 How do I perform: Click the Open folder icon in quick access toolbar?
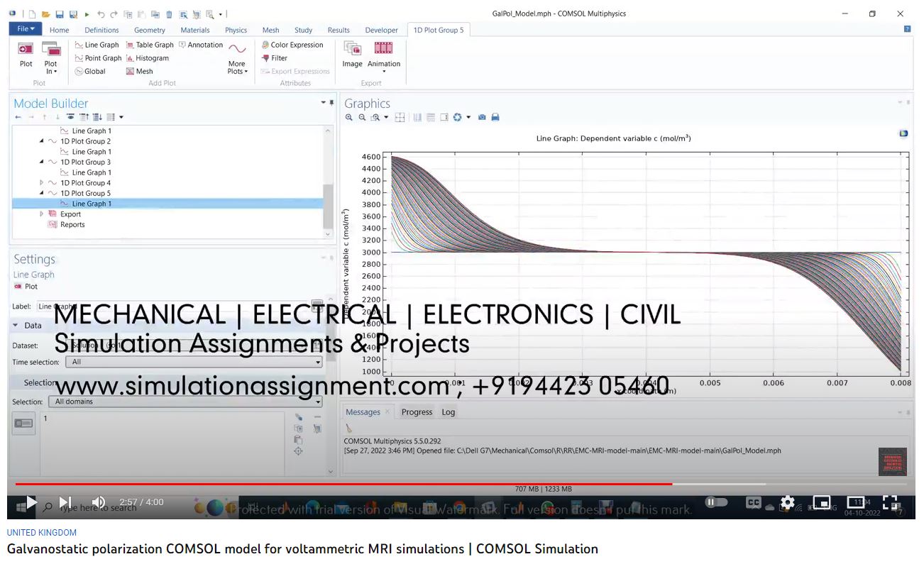tap(45, 14)
